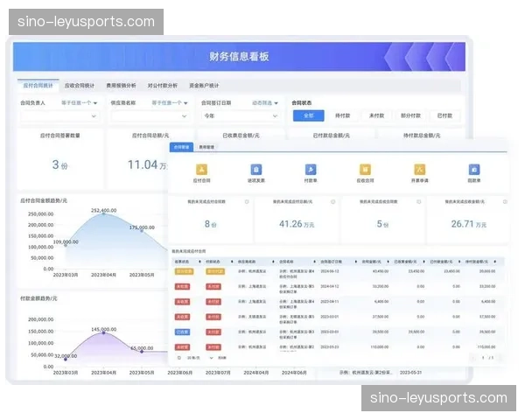Open the 付款单 icon
Viewport: 525px width, 420px height.
click(311, 169)
